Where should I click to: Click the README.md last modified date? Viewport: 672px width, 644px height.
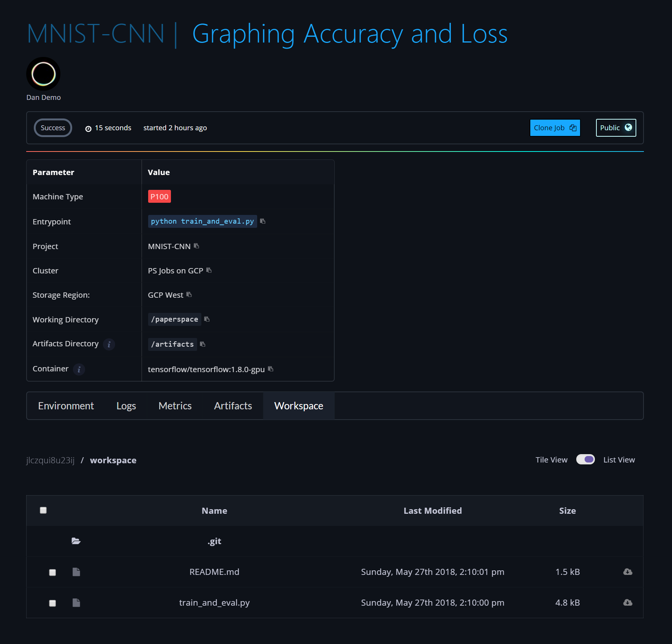433,572
